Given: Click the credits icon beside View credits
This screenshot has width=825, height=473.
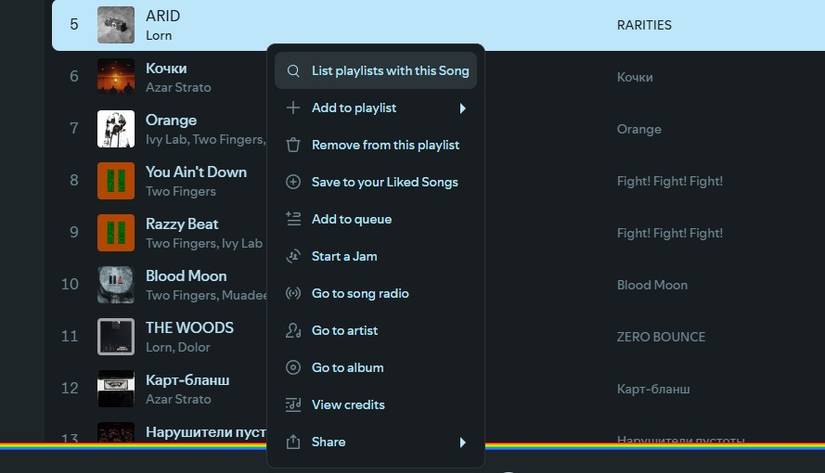Looking at the screenshot, I should (293, 405).
